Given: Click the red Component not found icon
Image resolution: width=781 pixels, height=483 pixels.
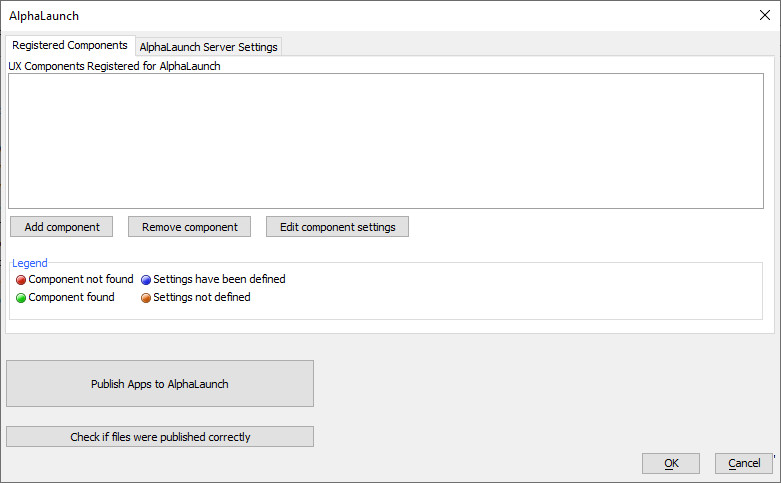Looking at the screenshot, I should click(21, 280).
